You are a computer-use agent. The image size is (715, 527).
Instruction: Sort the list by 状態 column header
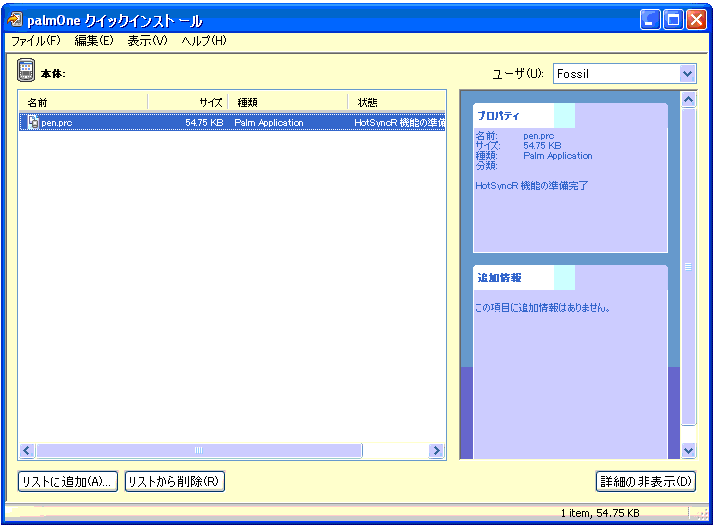396,102
